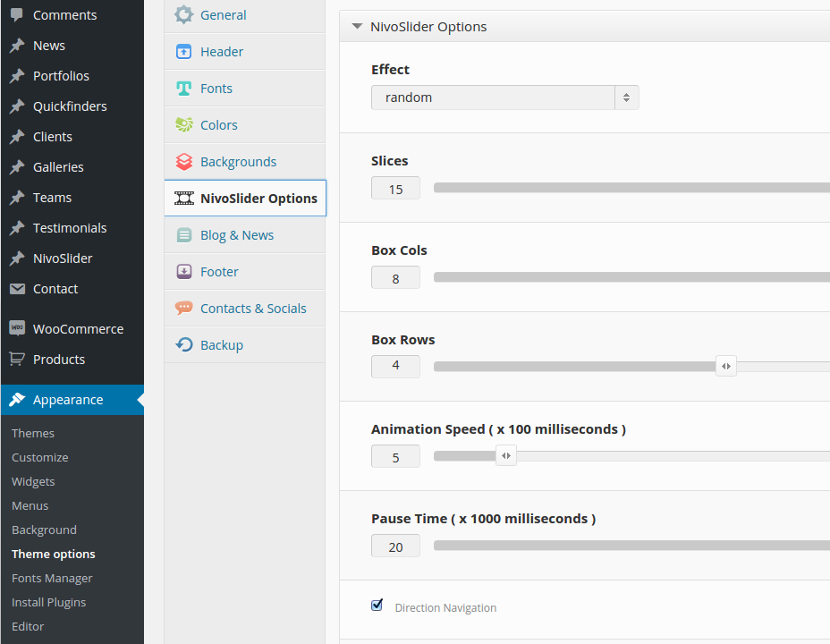Click the Contacts & Socials speech bubble icon
This screenshot has height=644, width=830.
coord(184,309)
